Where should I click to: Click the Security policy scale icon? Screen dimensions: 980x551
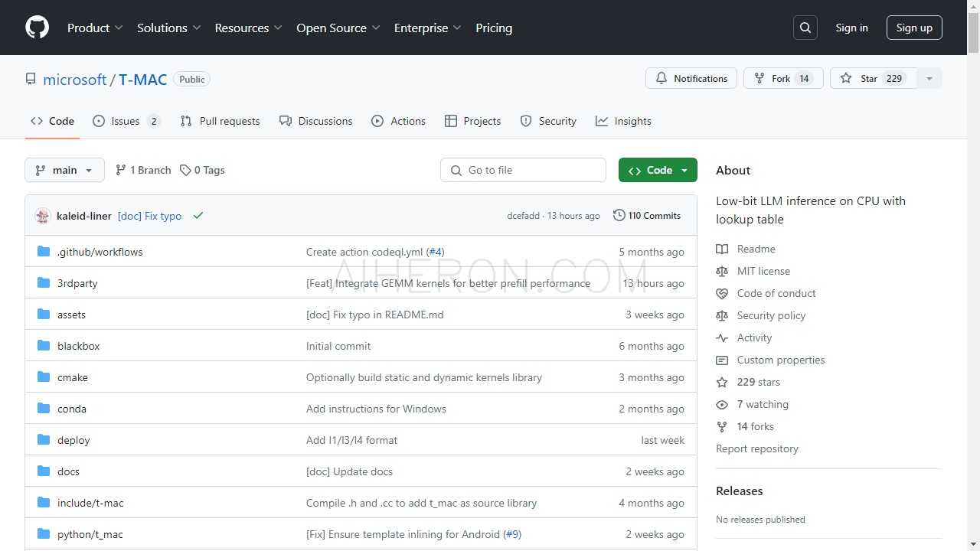point(722,315)
